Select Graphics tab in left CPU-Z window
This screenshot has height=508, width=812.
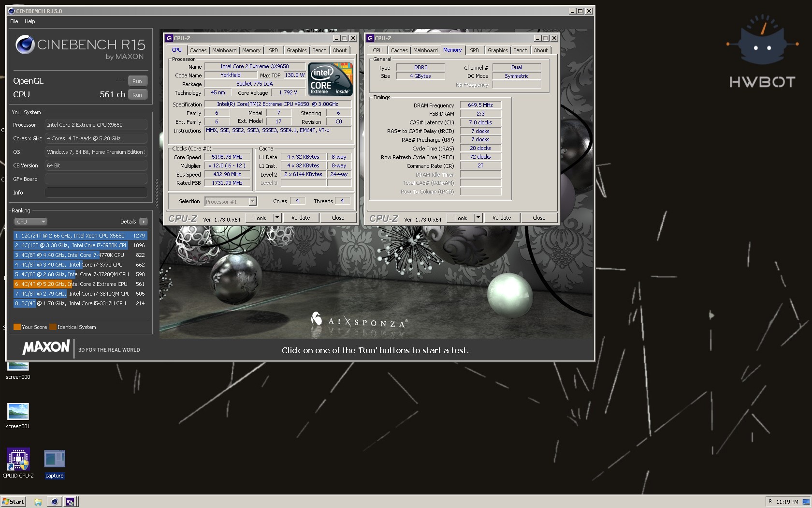point(296,50)
